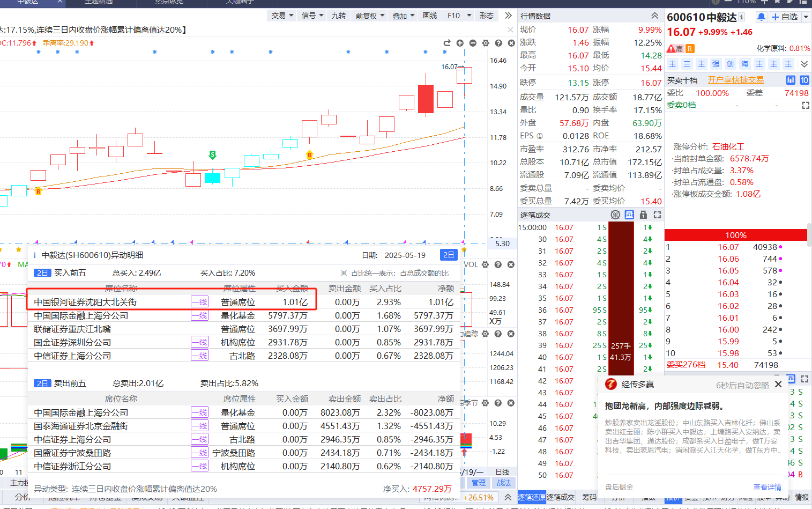
Task: Click the 海 tag in the stock label row
Action: (x=744, y=64)
